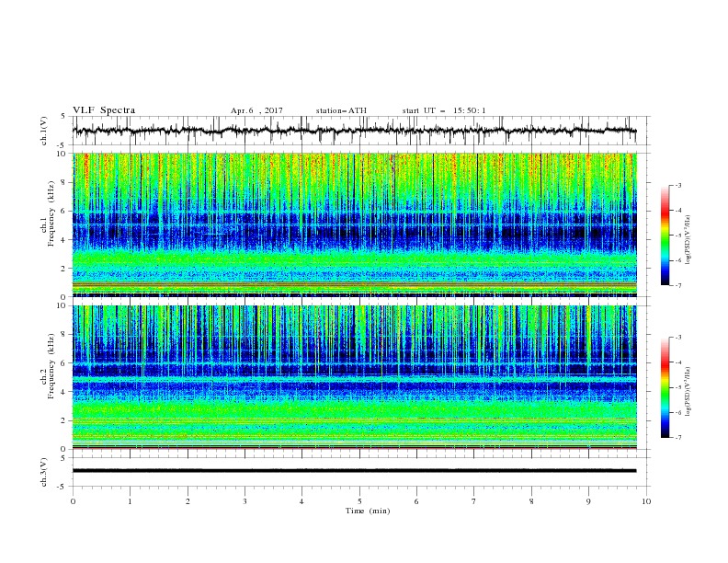The width and height of the screenshot is (728, 563).
Task: Click the "-7" value on ch.2 colorbar
Action: (677, 438)
